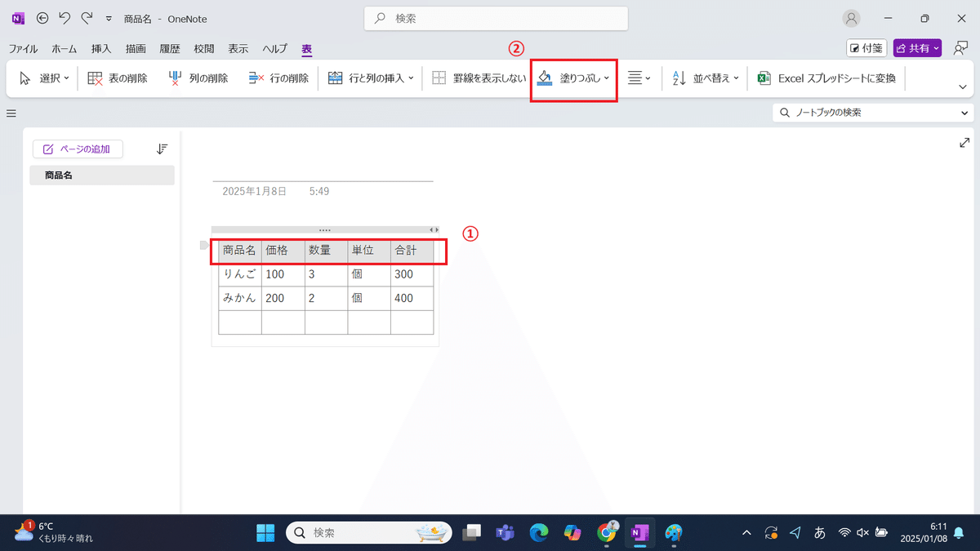Image resolution: width=980 pixels, height=551 pixels.
Task: Open the ヘルプ tab
Action: point(275,49)
